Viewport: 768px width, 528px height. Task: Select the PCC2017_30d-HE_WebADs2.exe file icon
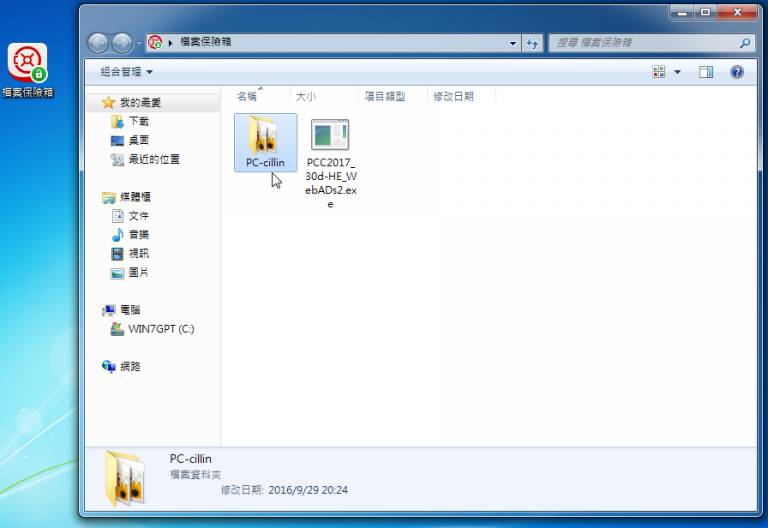pos(330,134)
